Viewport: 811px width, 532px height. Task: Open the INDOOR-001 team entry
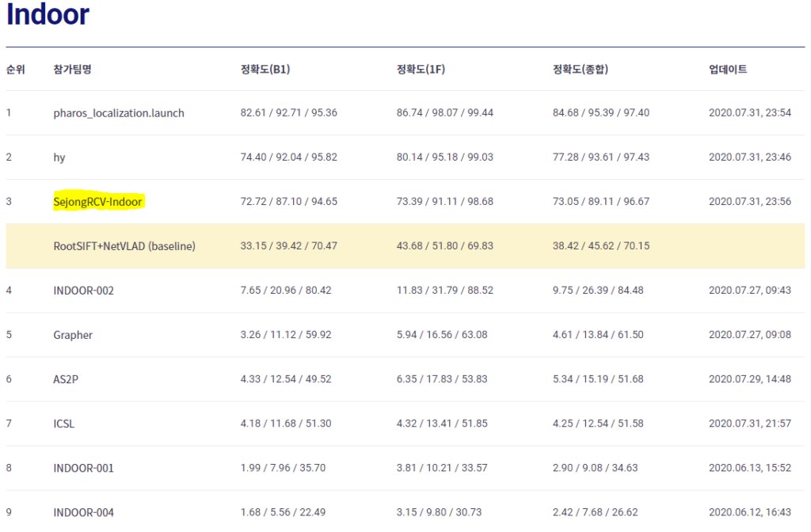coord(84,468)
